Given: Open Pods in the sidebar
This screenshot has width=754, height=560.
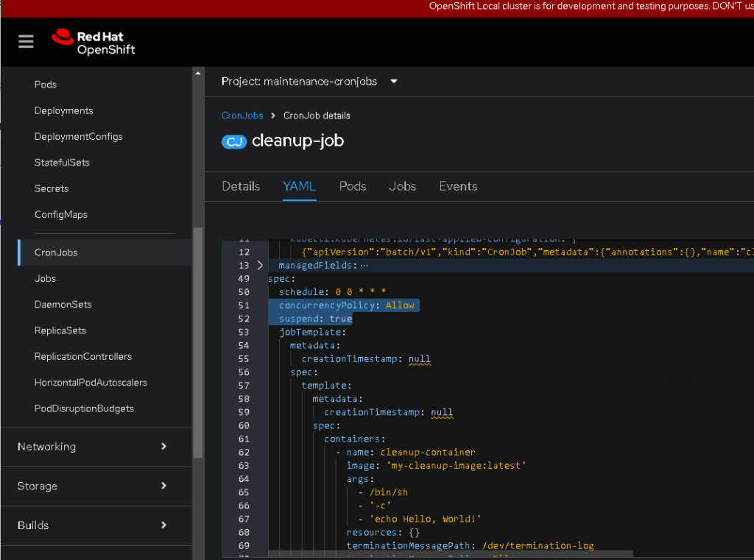Looking at the screenshot, I should (x=46, y=85).
